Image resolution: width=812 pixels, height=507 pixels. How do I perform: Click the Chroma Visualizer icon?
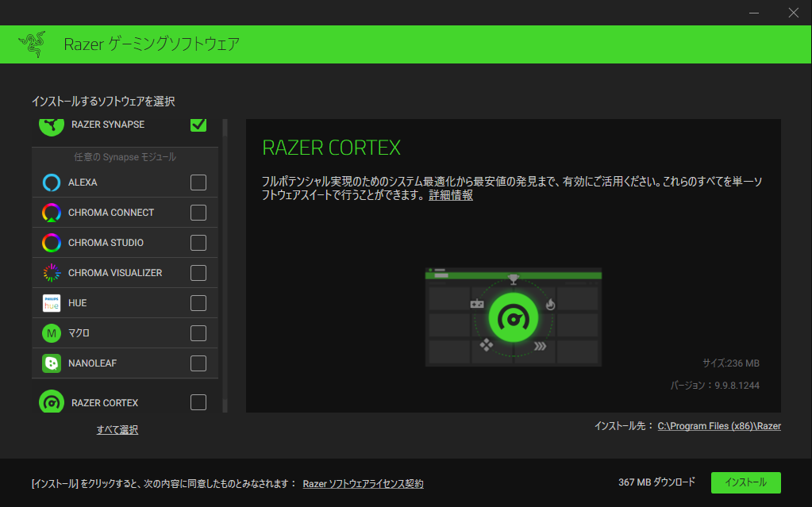click(52, 272)
